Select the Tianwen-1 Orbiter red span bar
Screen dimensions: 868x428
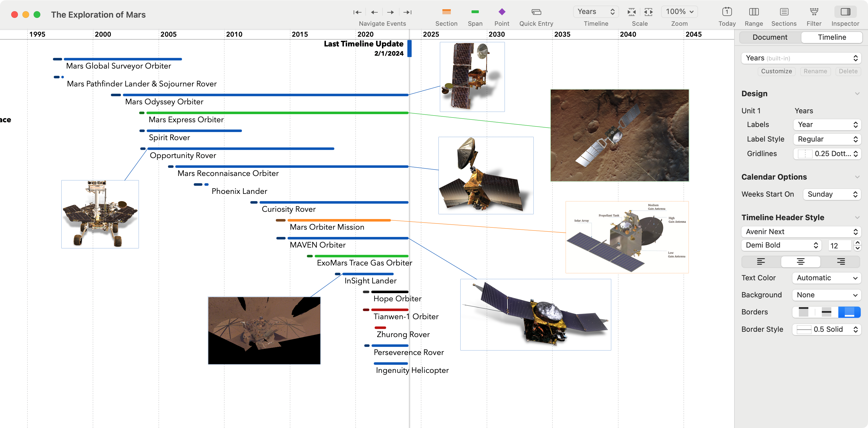pyautogui.click(x=390, y=310)
